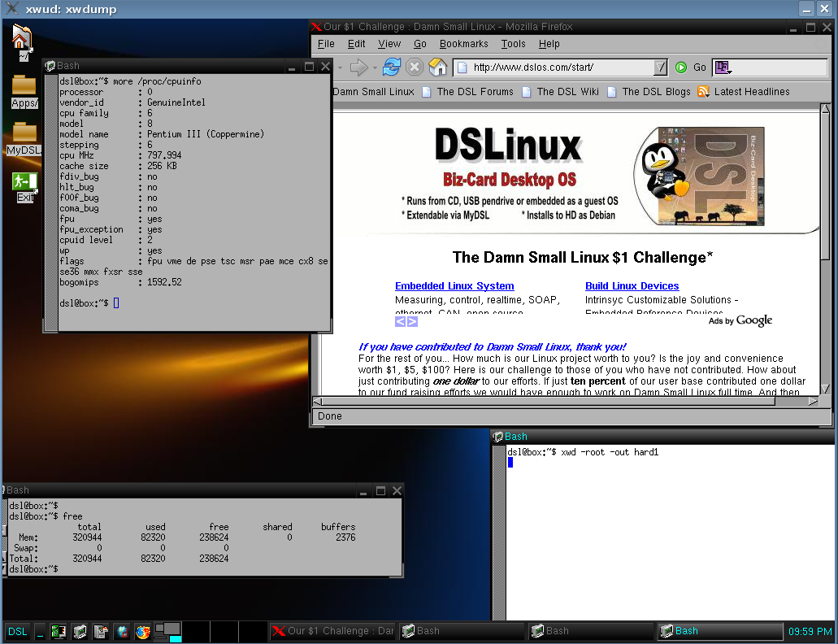Close the outer xwud xwdump window
The width and height of the screenshot is (838, 644).
(x=825, y=9)
